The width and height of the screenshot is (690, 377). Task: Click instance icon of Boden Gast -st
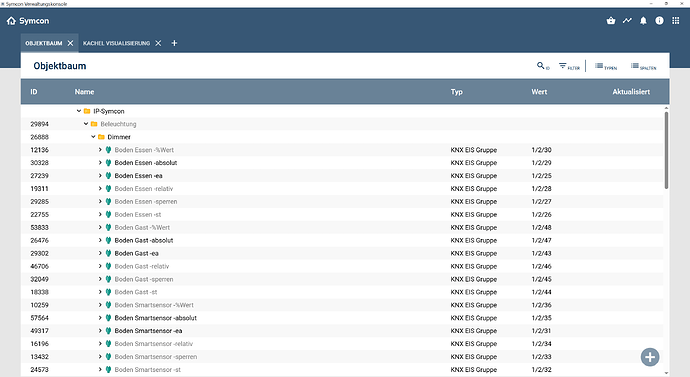click(108, 292)
